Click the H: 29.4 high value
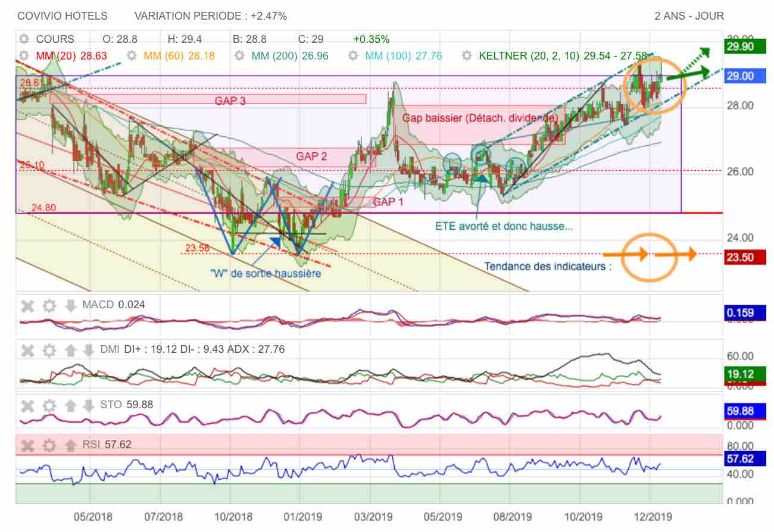 (185, 39)
